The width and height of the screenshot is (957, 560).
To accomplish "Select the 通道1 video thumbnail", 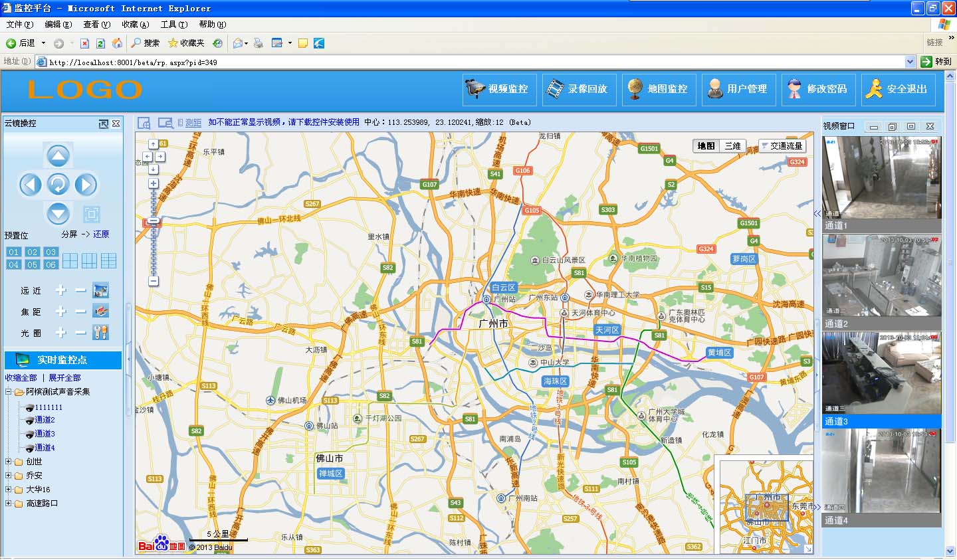I will coord(882,178).
